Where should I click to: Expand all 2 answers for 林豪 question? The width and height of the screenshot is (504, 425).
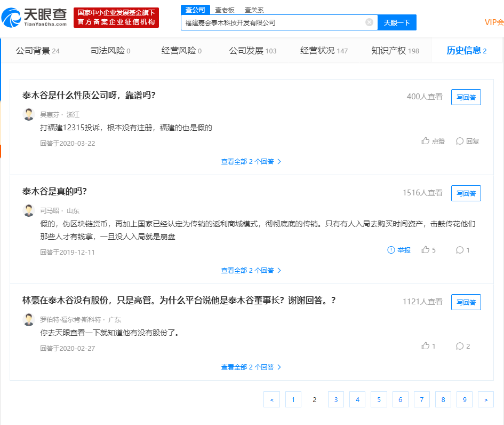point(251,367)
